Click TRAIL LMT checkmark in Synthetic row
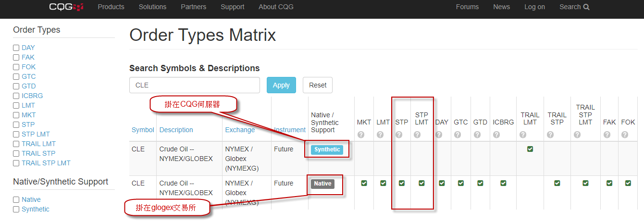The height and width of the screenshot is (223, 644). tap(530, 149)
